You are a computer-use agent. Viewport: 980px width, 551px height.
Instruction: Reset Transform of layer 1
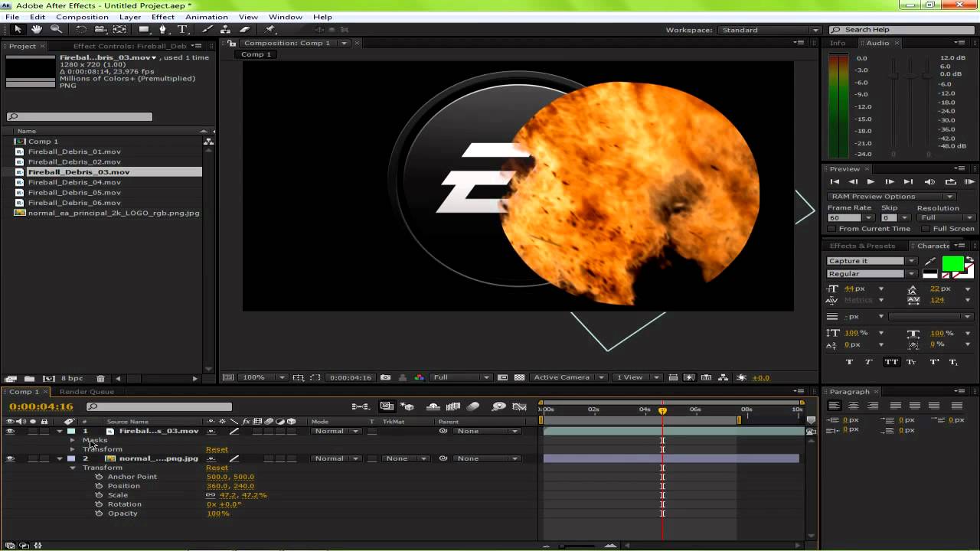[217, 449]
